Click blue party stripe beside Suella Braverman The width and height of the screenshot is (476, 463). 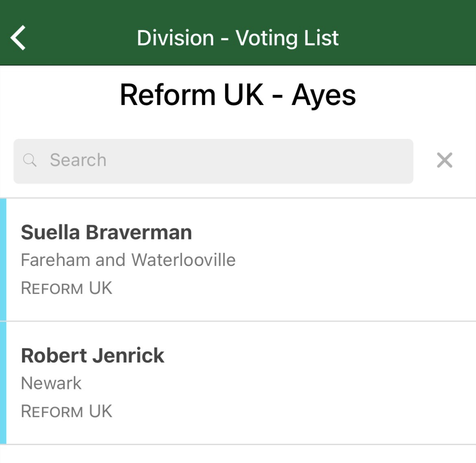[3, 260]
